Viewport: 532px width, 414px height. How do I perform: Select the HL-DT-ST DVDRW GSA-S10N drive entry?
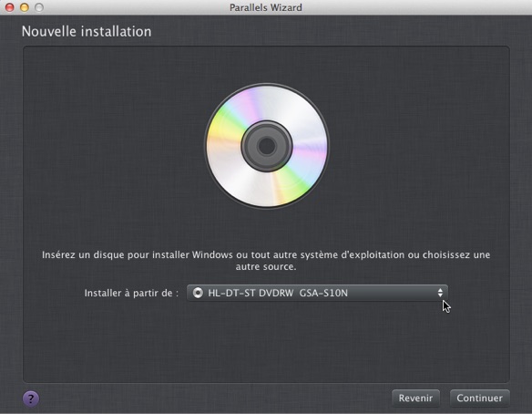278,293
